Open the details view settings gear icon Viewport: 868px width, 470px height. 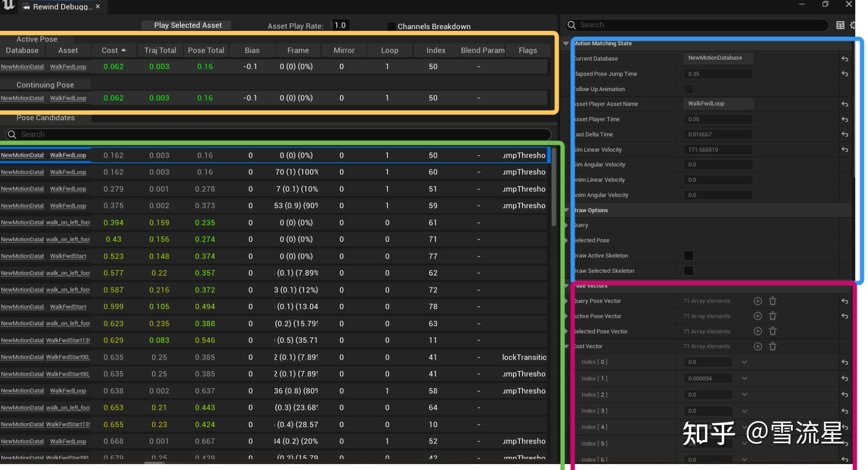coord(853,25)
